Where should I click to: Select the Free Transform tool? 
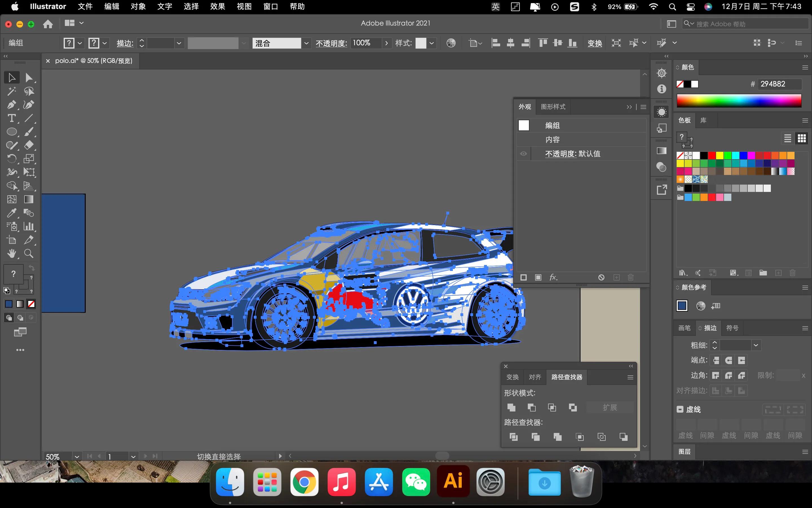coord(29,172)
